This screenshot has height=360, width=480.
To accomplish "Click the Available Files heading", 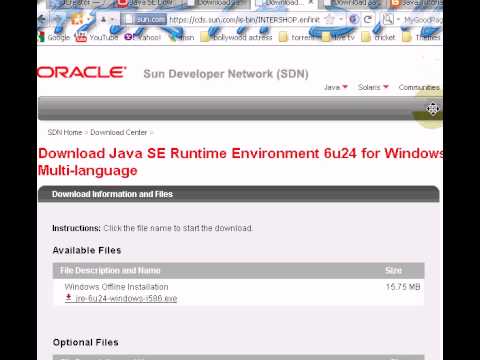I will click(x=87, y=250).
